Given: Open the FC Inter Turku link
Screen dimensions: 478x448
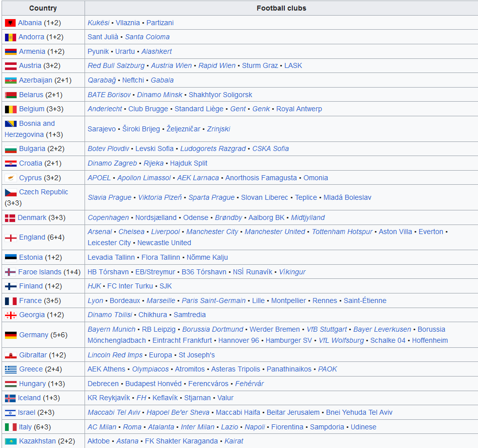Looking at the screenshot, I should 130,286.
